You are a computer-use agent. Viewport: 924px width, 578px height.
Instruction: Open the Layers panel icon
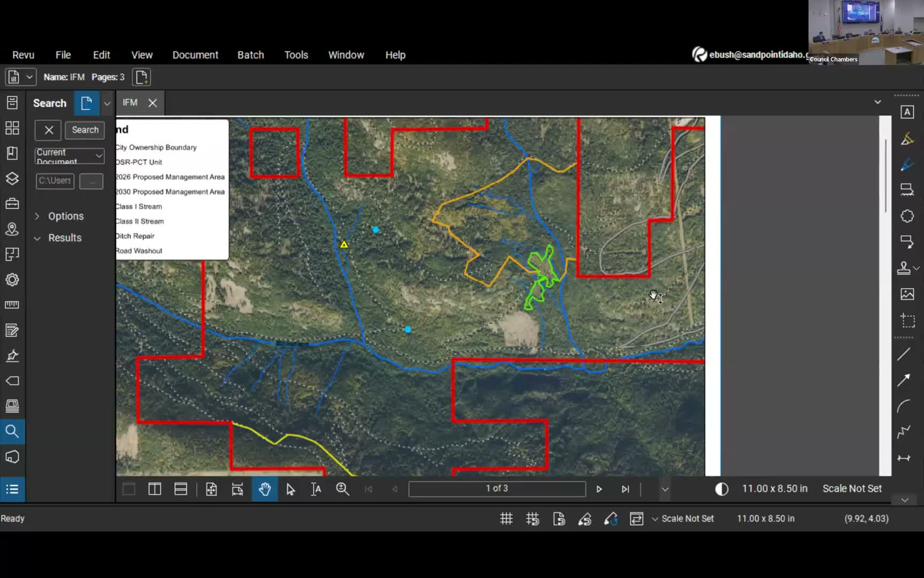click(12, 179)
